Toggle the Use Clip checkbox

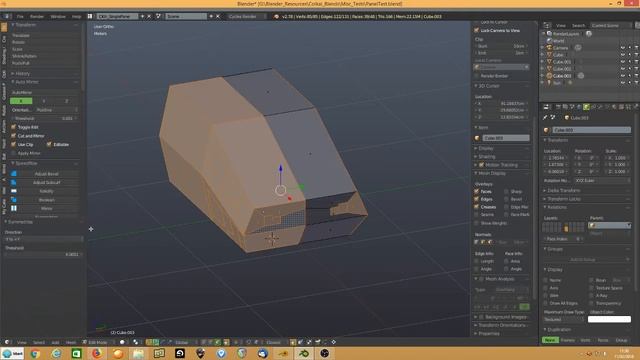13,144
